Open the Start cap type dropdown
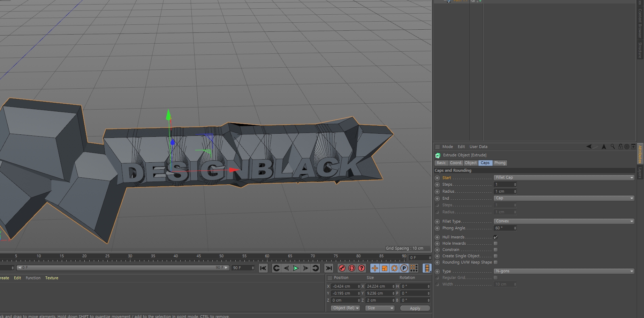 pos(564,178)
